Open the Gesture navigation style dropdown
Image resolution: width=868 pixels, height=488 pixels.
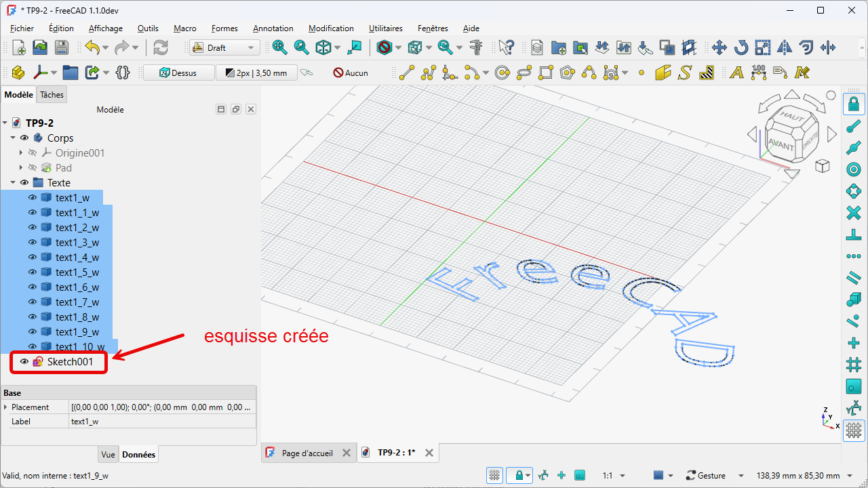click(712, 476)
